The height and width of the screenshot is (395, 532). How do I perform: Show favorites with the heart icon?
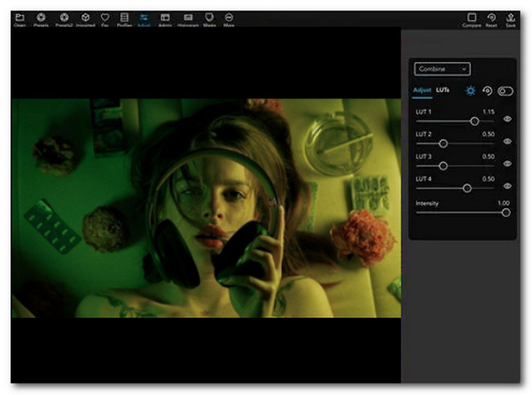tap(105, 18)
